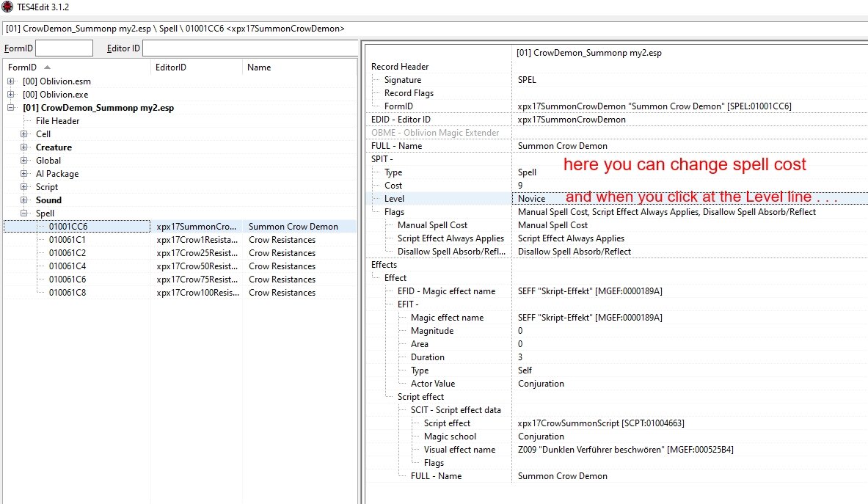Click the Script effect value xpx17CrowSummonScript

point(601,423)
